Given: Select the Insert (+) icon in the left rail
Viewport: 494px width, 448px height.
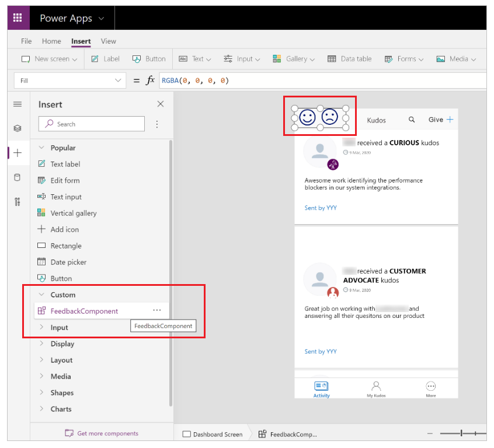Looking at the screenshot, I should click(x=18, y=153).
